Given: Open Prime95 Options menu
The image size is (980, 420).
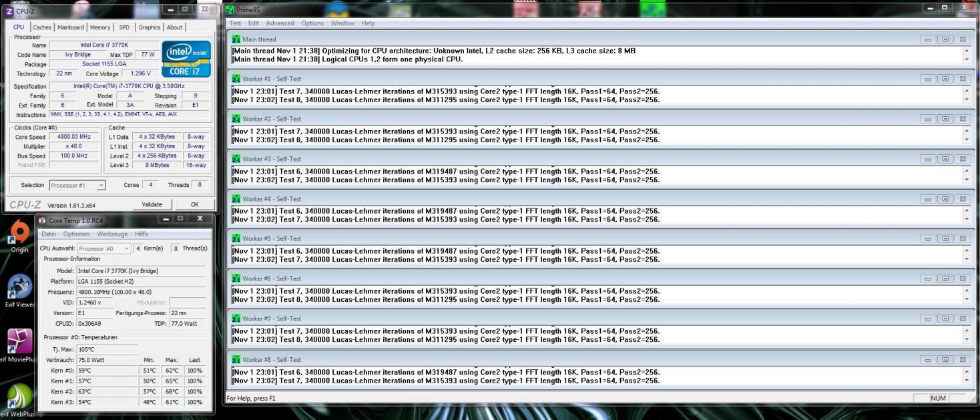Looking at the screenshot, I should pyautogui.click(x=312, y=23).
